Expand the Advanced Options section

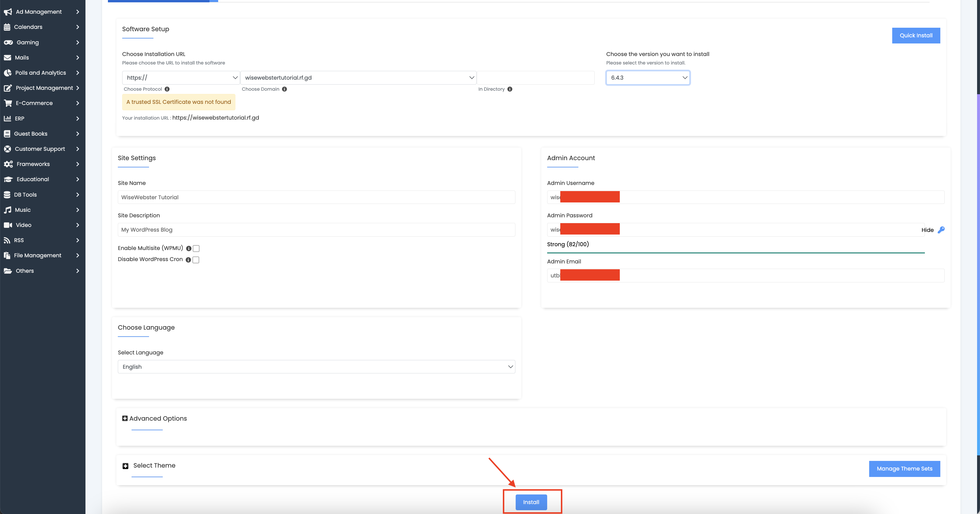tap(125, 419)
